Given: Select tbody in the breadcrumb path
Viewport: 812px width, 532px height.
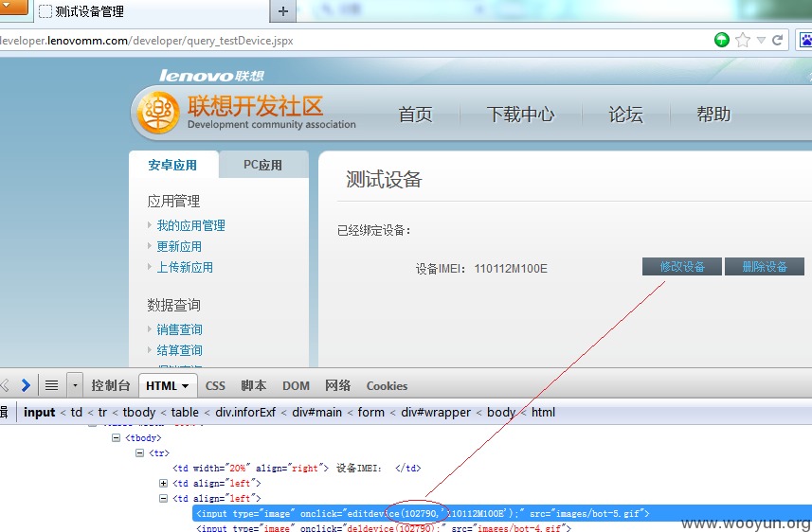Looking at the screenshot, I should [x=138, y=413].
